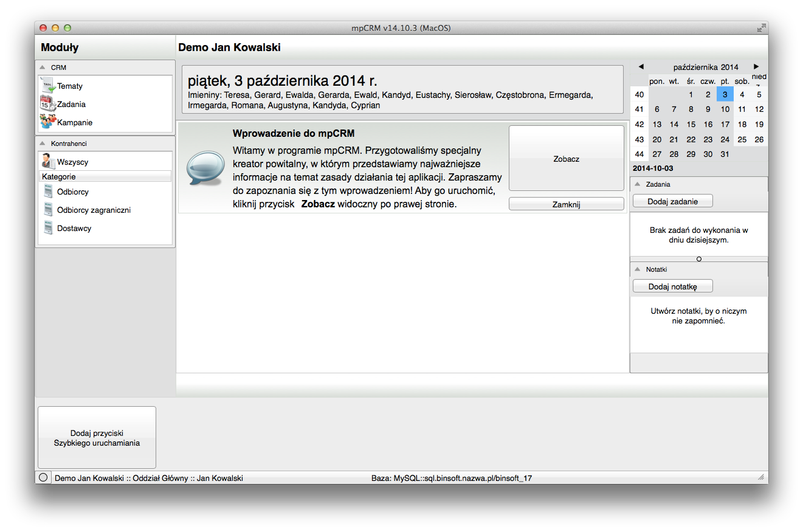Click the splitter handle between Zadania and Notatki

coord(699,259)
